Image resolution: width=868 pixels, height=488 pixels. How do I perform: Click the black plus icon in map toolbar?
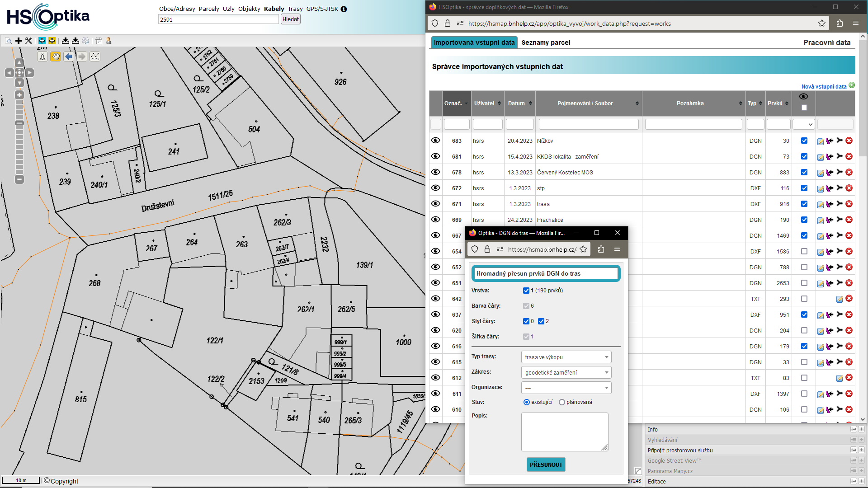coord(19,41)
